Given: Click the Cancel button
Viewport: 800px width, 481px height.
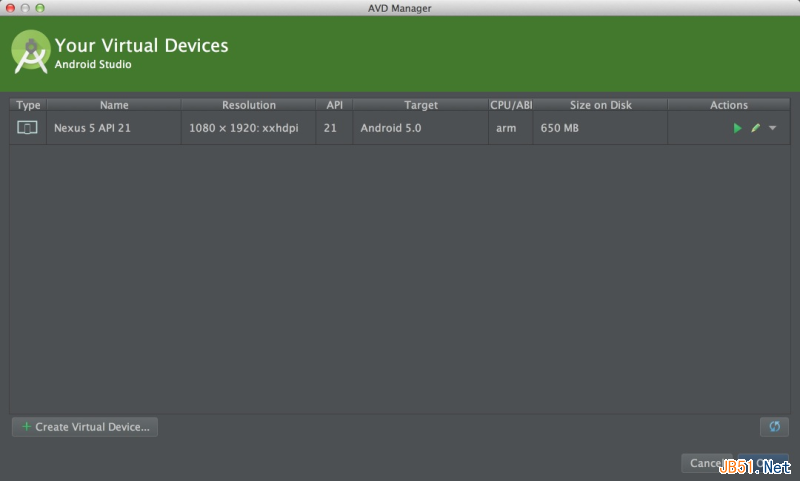Looking at the screenshot, I should click(707, 463).
